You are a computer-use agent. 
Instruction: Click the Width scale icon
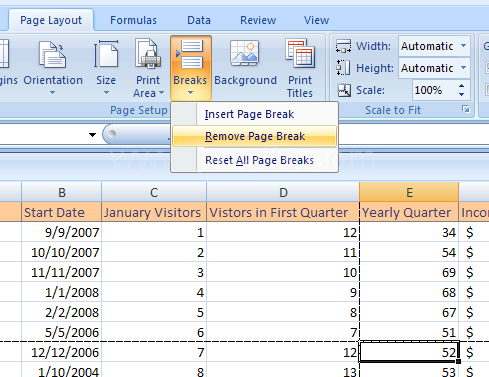[343, 46]
